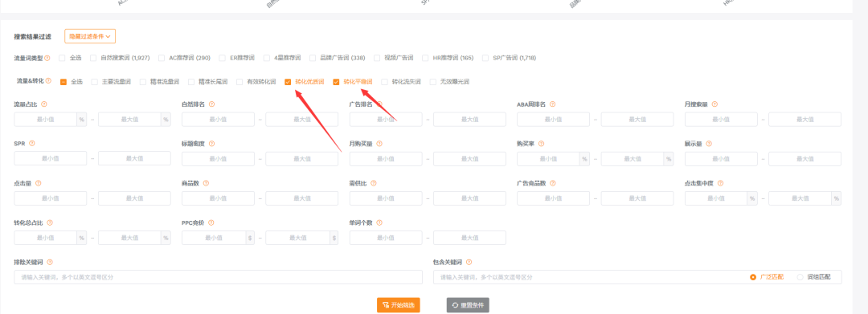The width and height of the screenshot is (868, 314).
Task: Check the 有效转化词 option
Action: pos(240,82)
